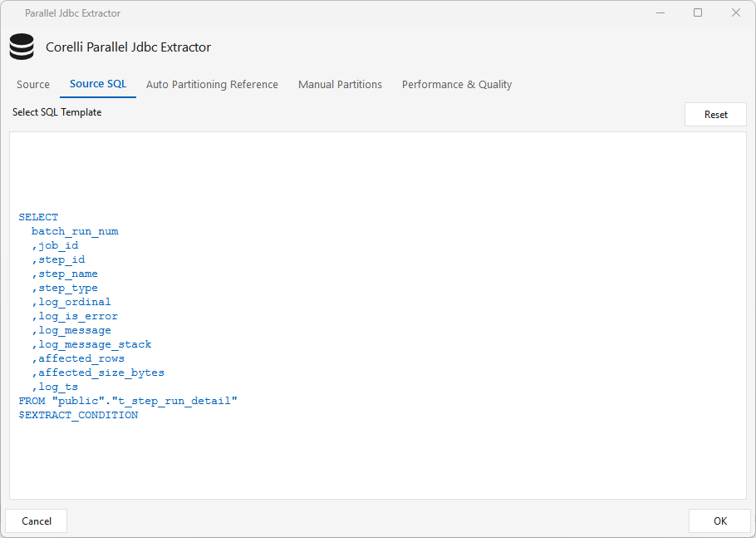Click the ,log_ts line
Screen dimensions: 756x538
55,387
